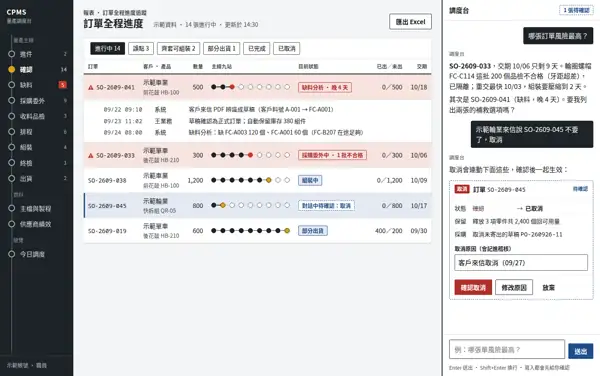The width and height of the screenshot is (600, 376).
Task: Click the 1 張待確認 badge in chat header
Action: coord(576,10)
